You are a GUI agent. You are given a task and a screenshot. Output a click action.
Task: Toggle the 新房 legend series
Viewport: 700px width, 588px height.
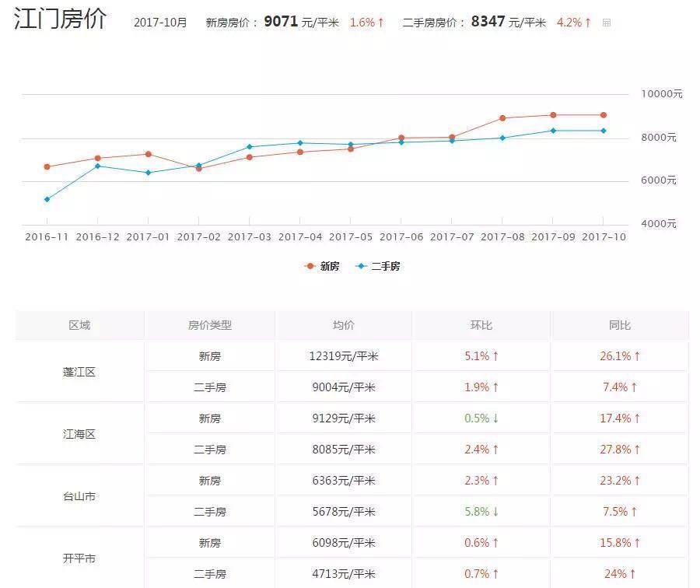[322, 266]
